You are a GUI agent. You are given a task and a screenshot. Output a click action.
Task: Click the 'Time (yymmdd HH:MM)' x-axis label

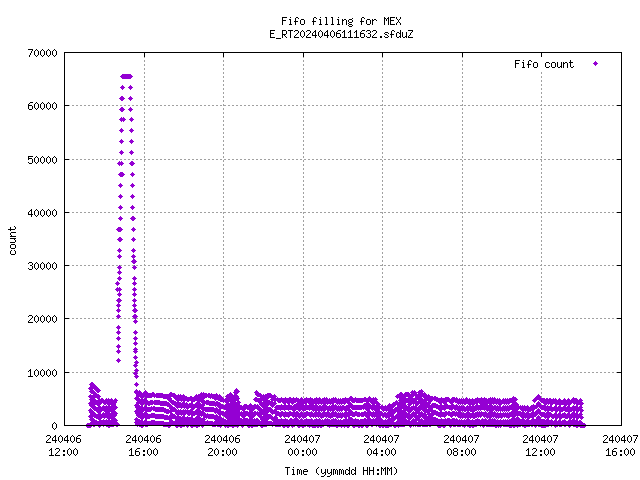pyautogui.click(x=341, y=471)
